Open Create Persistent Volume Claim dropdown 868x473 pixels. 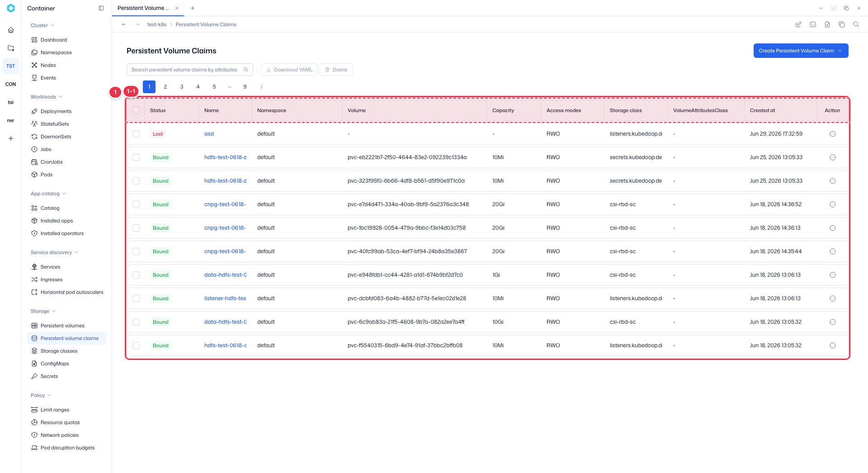click(801, 51)
